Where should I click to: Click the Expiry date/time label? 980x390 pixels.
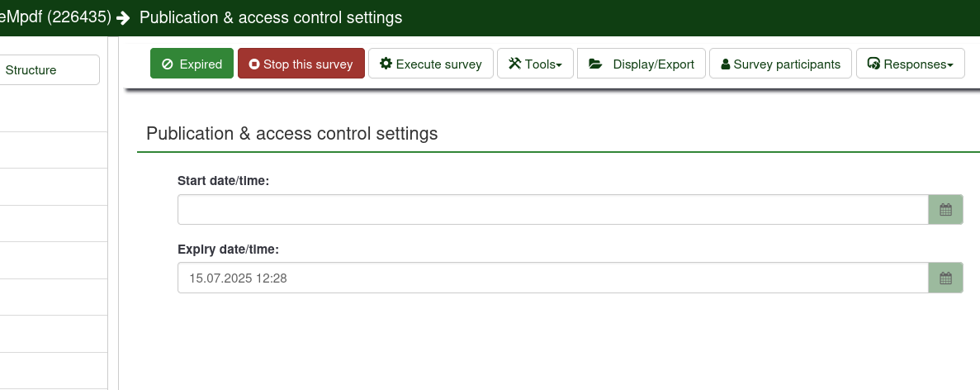pyautogui.click(x=228, y=249)
